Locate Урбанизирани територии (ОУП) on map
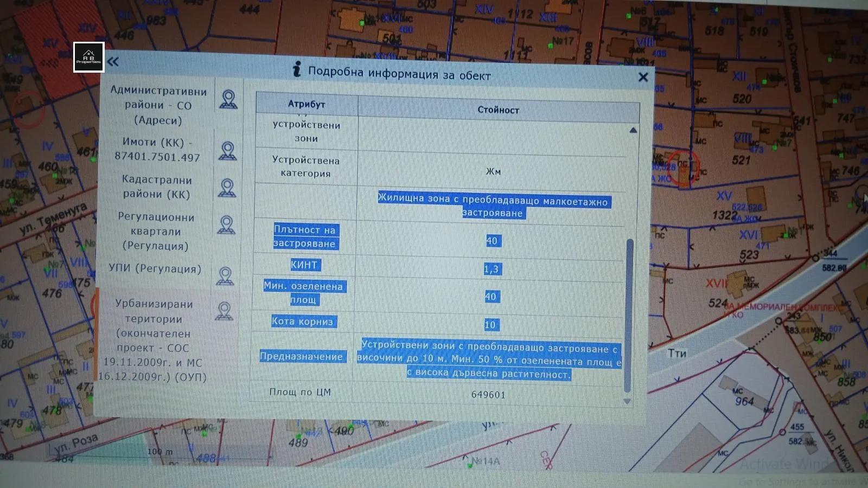This screenshot has height=488, width=868. pyautogui.click(x=224, y=311)
